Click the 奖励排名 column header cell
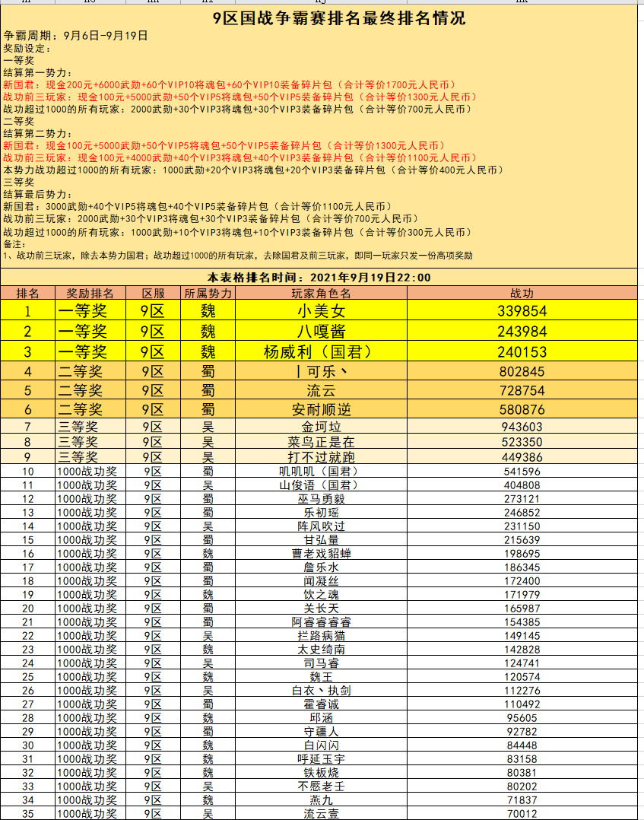 90,293
